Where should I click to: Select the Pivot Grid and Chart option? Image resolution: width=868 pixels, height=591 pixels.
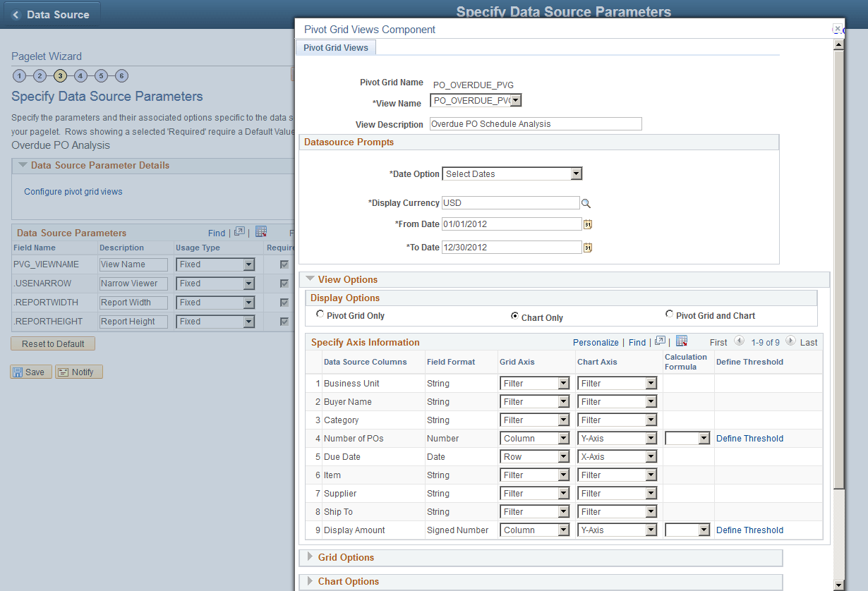coord(668,313)
